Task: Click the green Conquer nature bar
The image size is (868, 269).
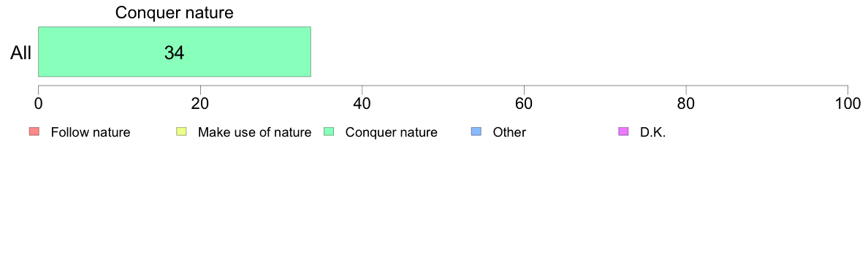Action: (x=175, y=51)
